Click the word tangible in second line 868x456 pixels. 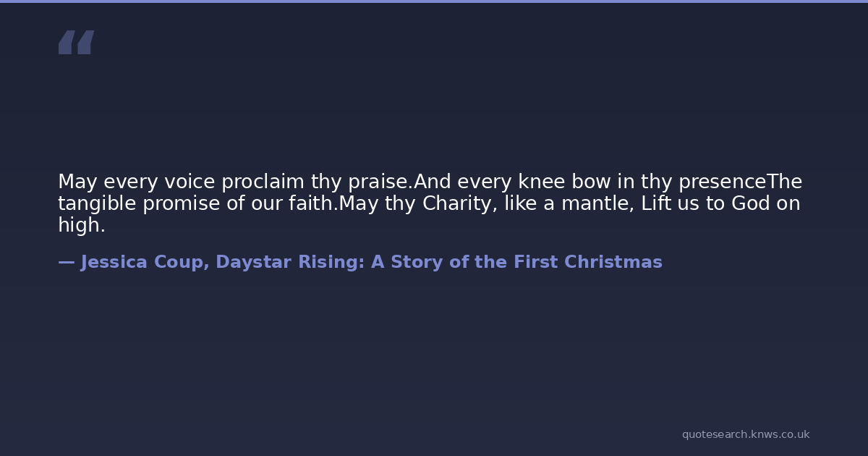[97, 203]
